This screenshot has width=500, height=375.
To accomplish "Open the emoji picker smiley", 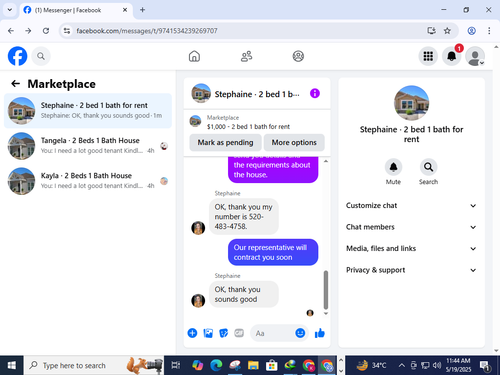I will [x=300, y=333].
